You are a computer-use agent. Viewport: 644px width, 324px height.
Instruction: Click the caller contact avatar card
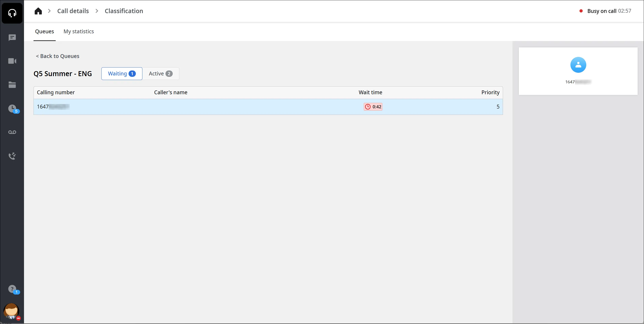[578, 71]
